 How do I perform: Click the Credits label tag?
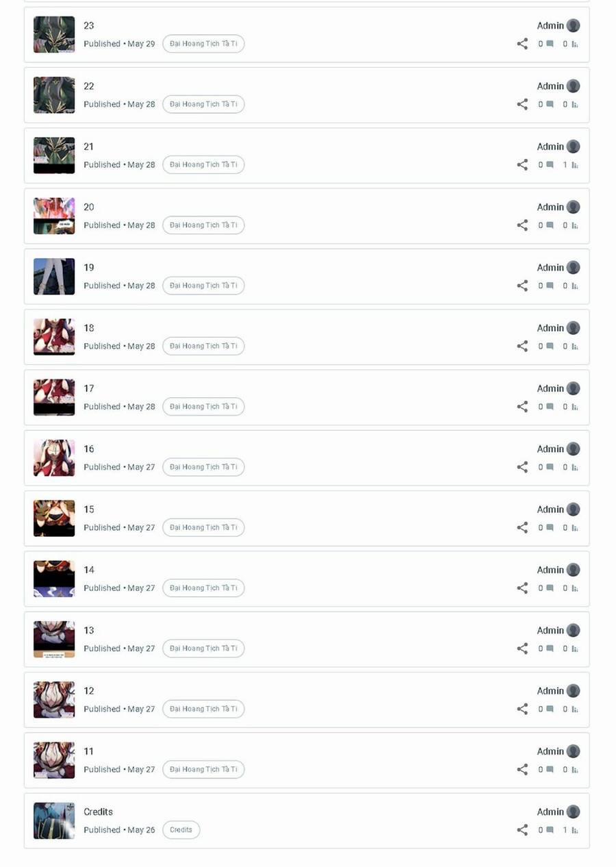click(181, 830)
